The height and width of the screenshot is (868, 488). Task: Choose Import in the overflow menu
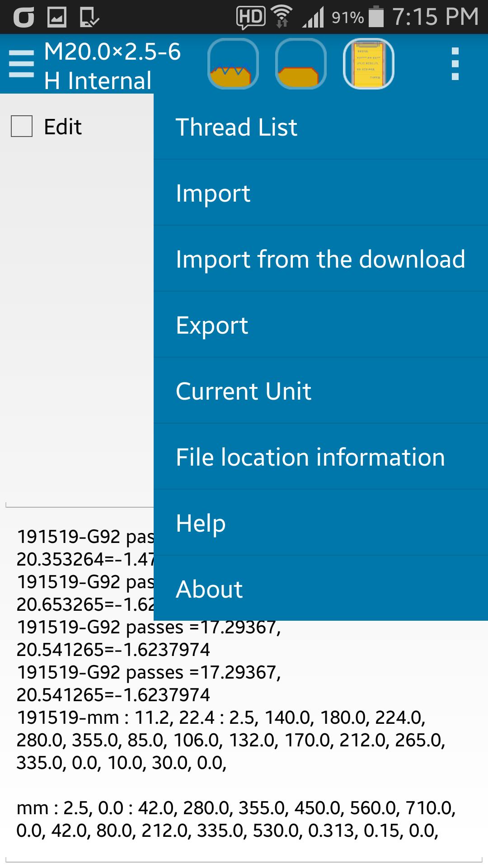[x=321, y=193]
